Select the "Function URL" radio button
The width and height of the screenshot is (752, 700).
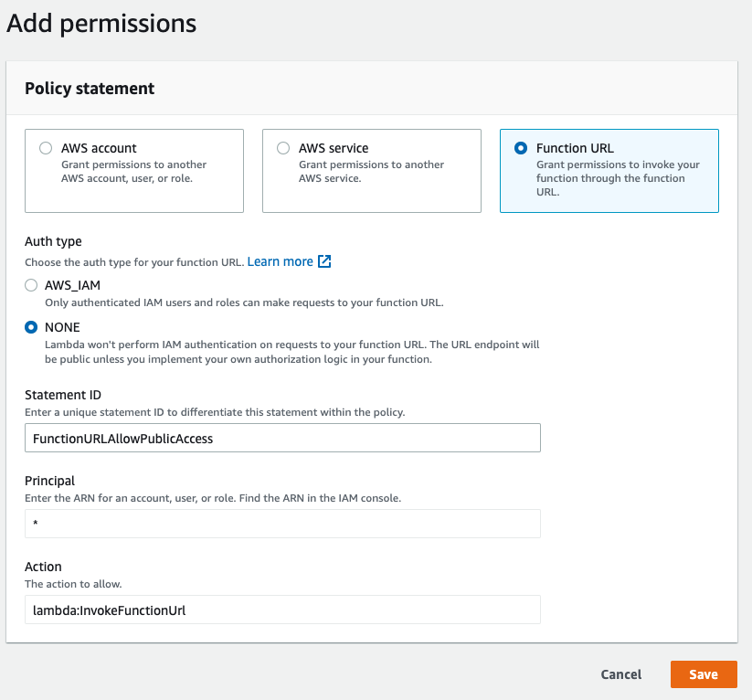pos(521,147)
